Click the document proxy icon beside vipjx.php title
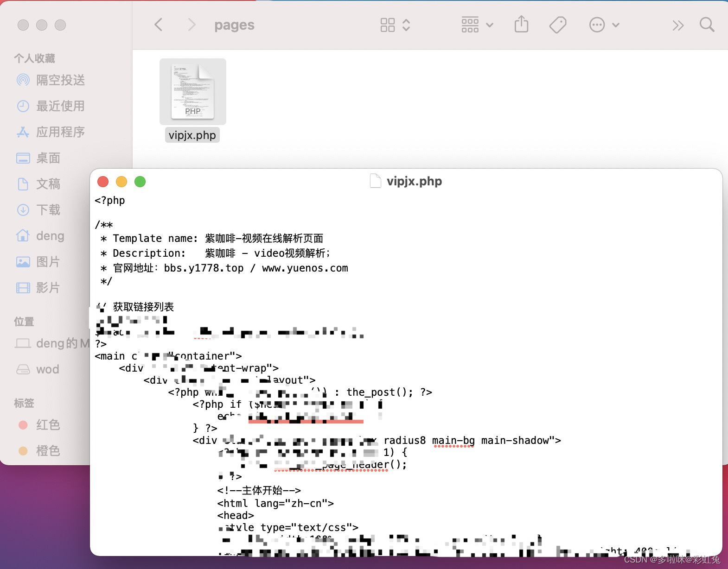728x569 pixels. 375,181
